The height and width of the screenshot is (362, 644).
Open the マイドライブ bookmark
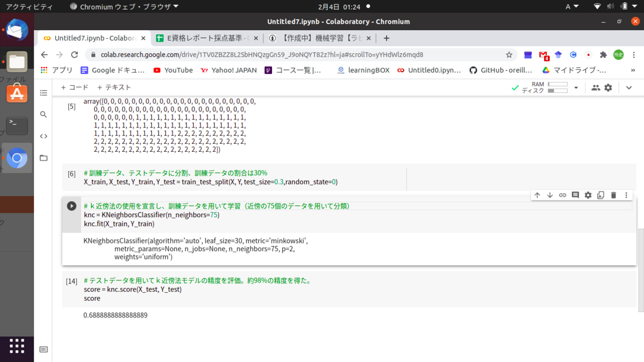click(574, 70)
